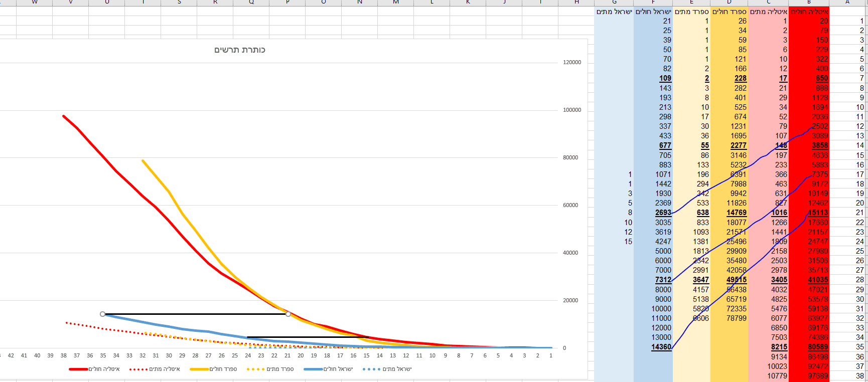Click the 120000 vertical axis label
This screenshot has height=382, width=868.
click(x=572, y=62)
